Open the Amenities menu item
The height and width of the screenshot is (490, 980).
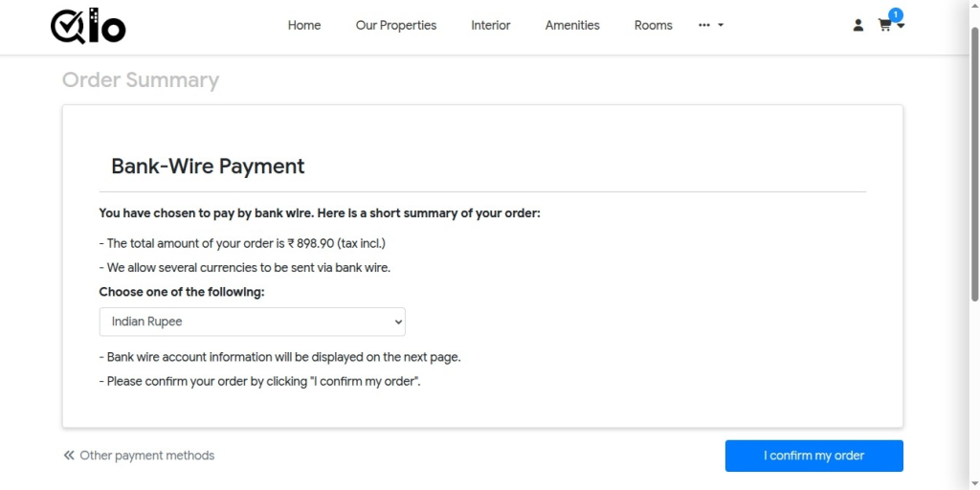[x=572, y=25]
